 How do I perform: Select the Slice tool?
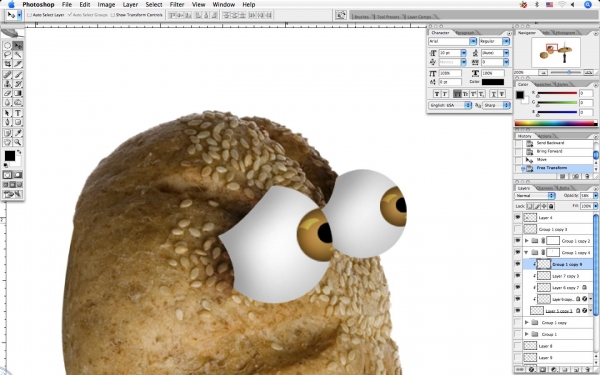click(x=18, y=64)
